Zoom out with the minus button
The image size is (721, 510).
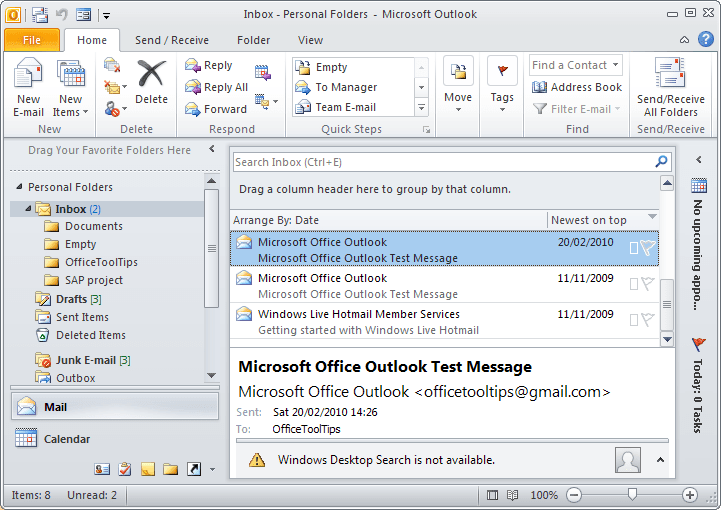pyautogui.click(x=574, y=495)
